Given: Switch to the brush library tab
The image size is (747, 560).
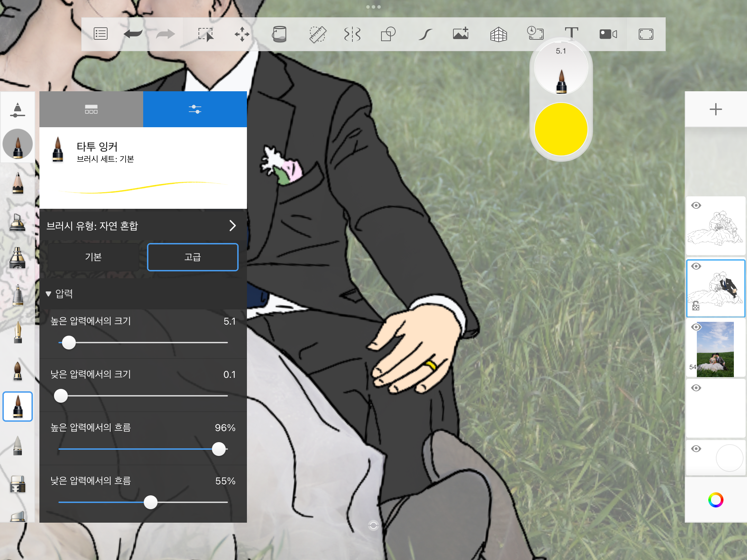Looking at the screenshot, I should 91,109.
